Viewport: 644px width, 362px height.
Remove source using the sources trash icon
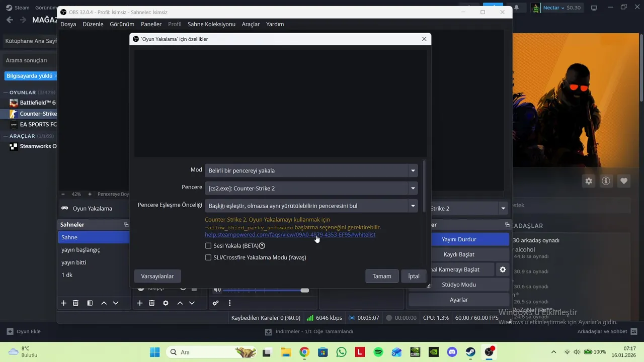click(x=151, y=303)
